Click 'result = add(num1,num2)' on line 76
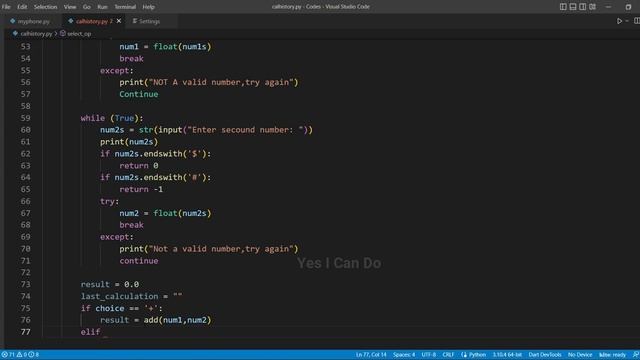Viewport: 640px width, 360px height. (x=156, y=320)
